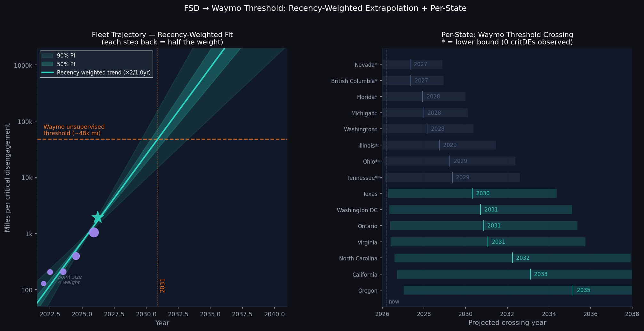
Task: Click the 2031 value on the Virginia bar
Action: click(498, 242)
